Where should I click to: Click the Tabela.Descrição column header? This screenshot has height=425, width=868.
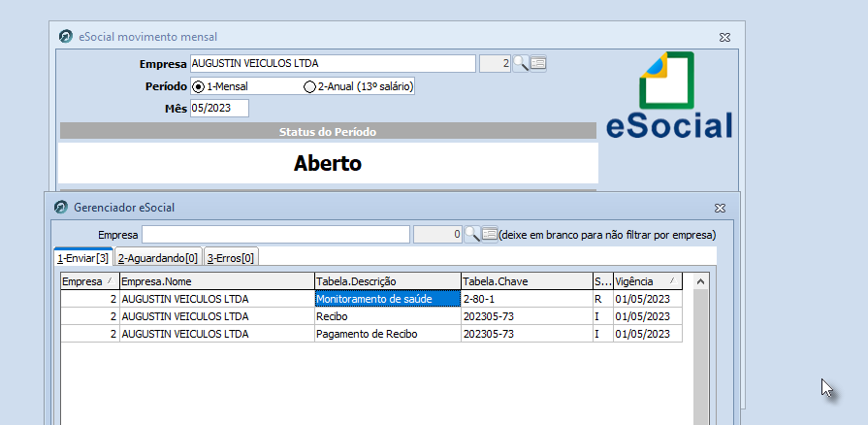(388, 281)
